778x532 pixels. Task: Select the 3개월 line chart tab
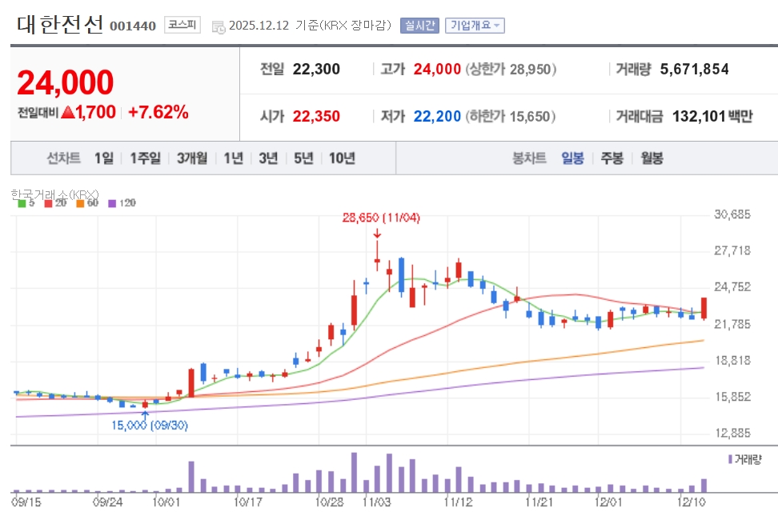point(192,158)
